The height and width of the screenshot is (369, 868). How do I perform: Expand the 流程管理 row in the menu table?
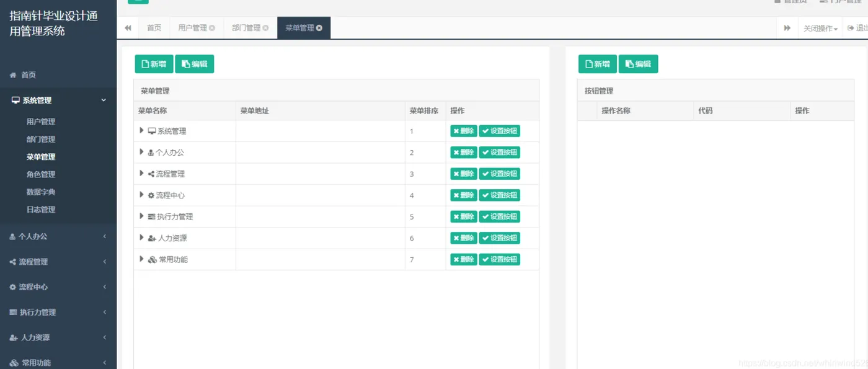142,173
